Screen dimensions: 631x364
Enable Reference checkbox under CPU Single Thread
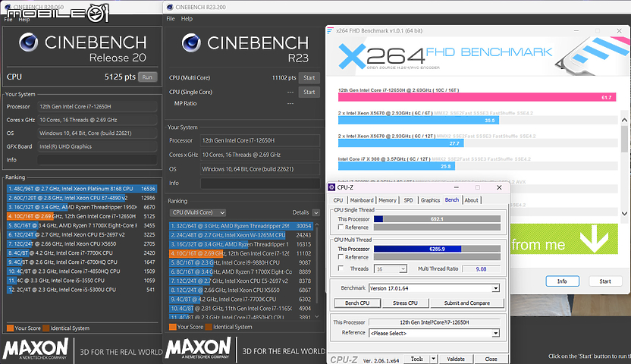point(341,227)
